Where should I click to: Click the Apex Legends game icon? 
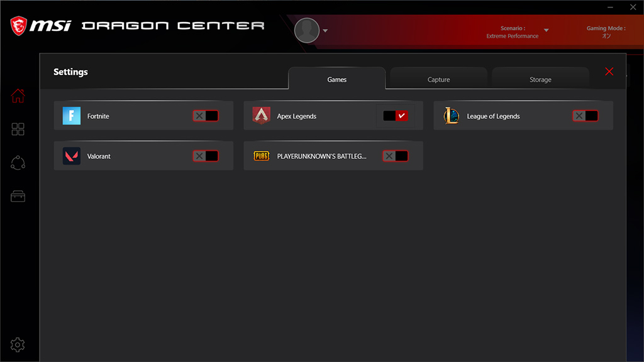click(x=261, y=116)
